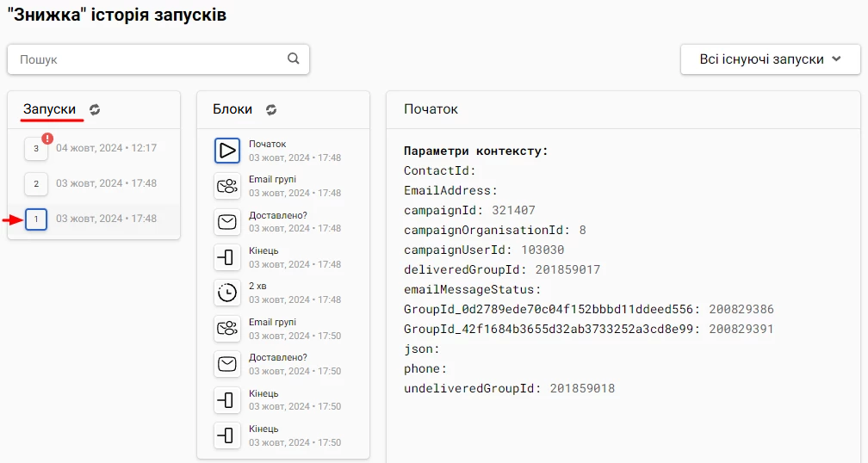Click the phone parameter line
868x463 pixels.
click(425, 368)
